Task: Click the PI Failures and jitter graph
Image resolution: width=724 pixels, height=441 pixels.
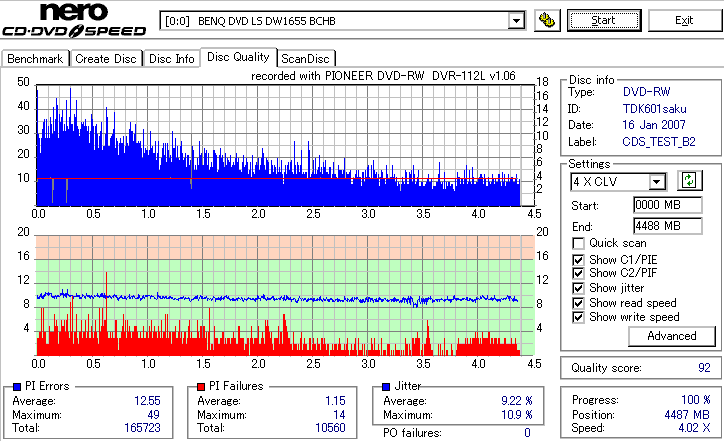Action: coord(285,295)
